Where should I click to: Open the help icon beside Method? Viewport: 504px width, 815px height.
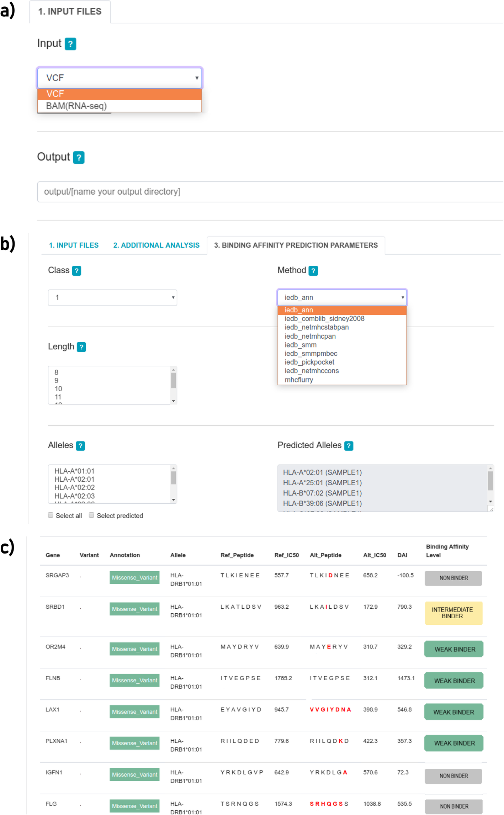313,271
